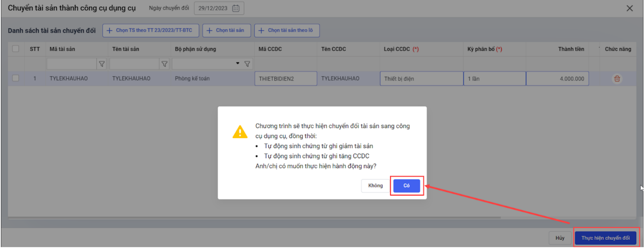Tick the select-all header checkbox
The width and height of the screenshot is (644, 248).
16,49
